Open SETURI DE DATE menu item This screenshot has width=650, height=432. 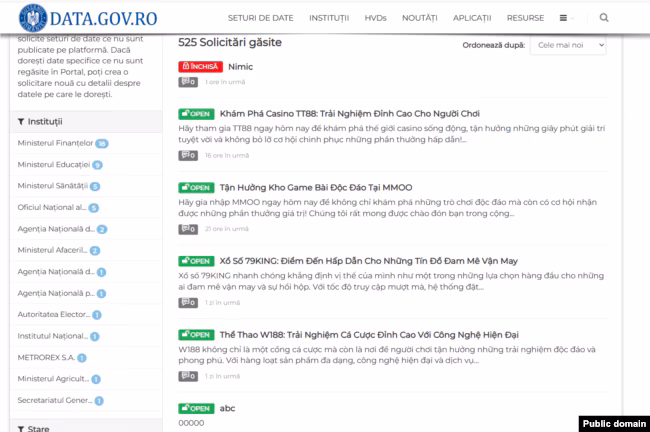(255, 18)
